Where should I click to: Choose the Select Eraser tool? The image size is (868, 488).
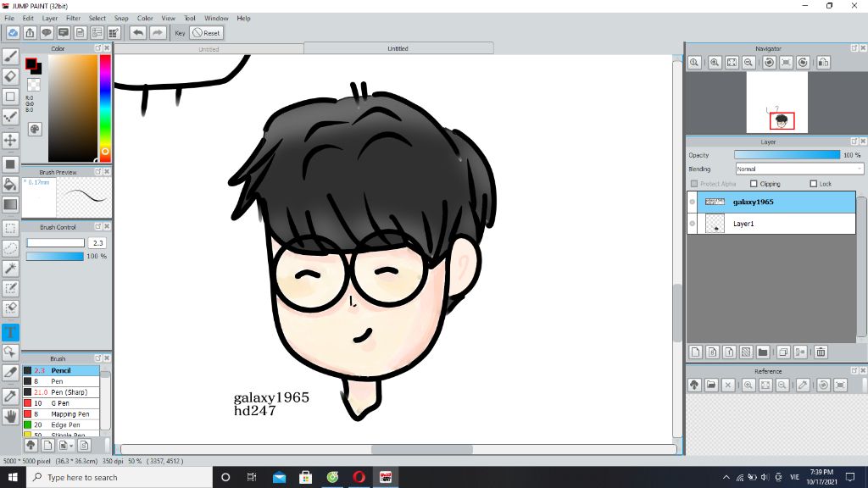click(x=10, y=308)
